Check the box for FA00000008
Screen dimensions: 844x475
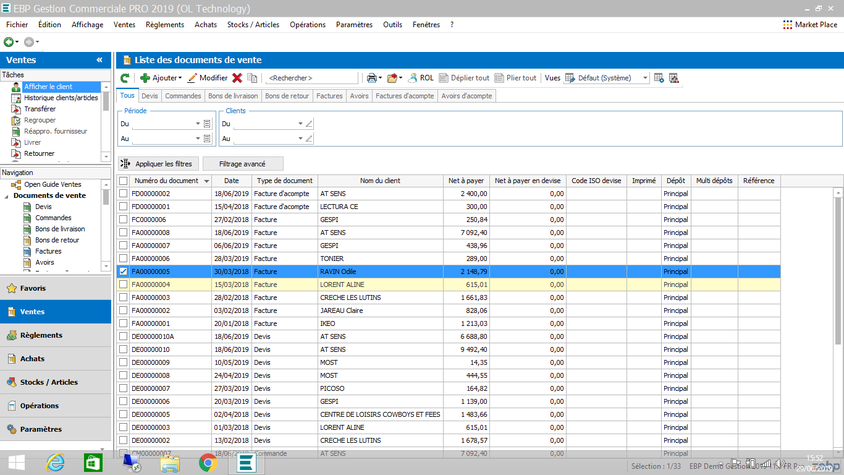click(x=123, y=232)
